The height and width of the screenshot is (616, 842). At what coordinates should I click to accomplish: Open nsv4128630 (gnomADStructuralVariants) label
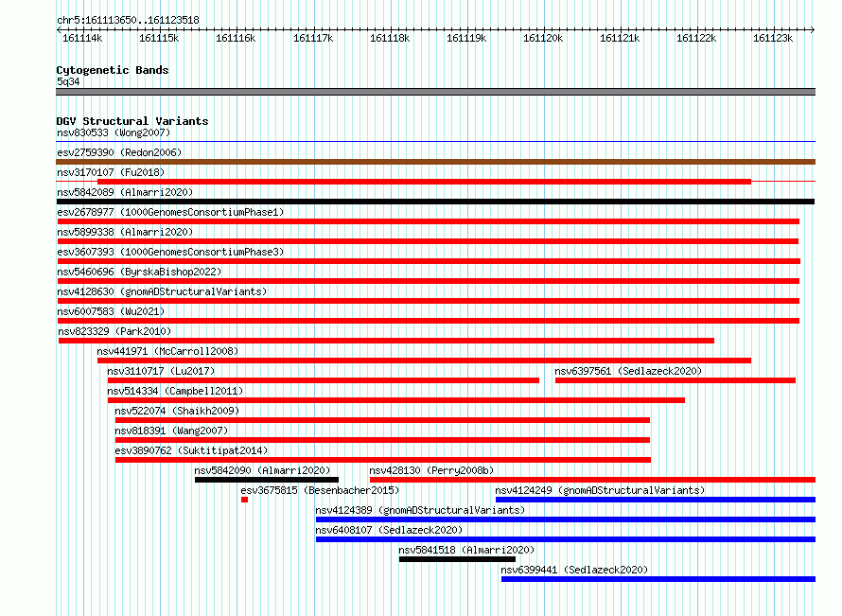coord(162,291)
